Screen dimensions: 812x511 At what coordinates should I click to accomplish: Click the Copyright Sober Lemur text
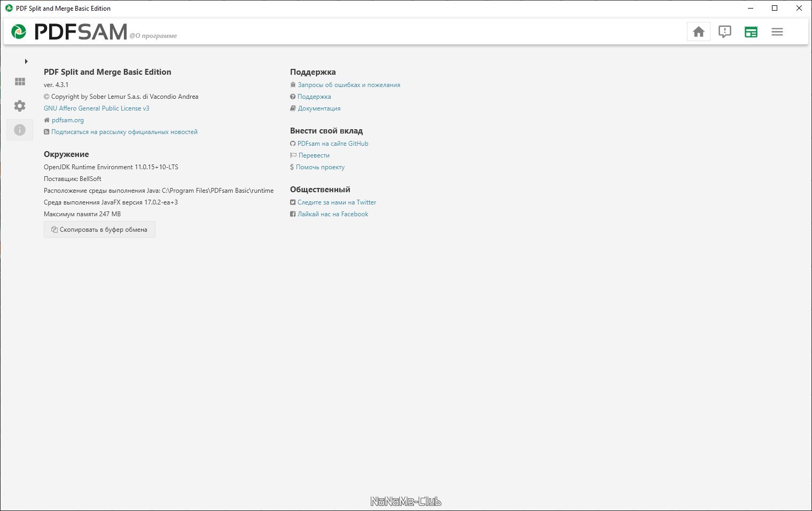(121, 97)
